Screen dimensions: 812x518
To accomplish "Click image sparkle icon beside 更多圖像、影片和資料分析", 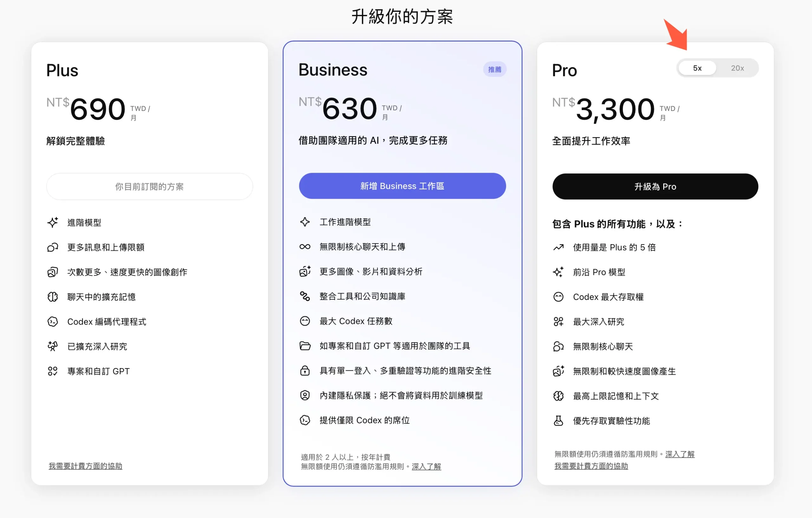I will [x=305, y=271].
